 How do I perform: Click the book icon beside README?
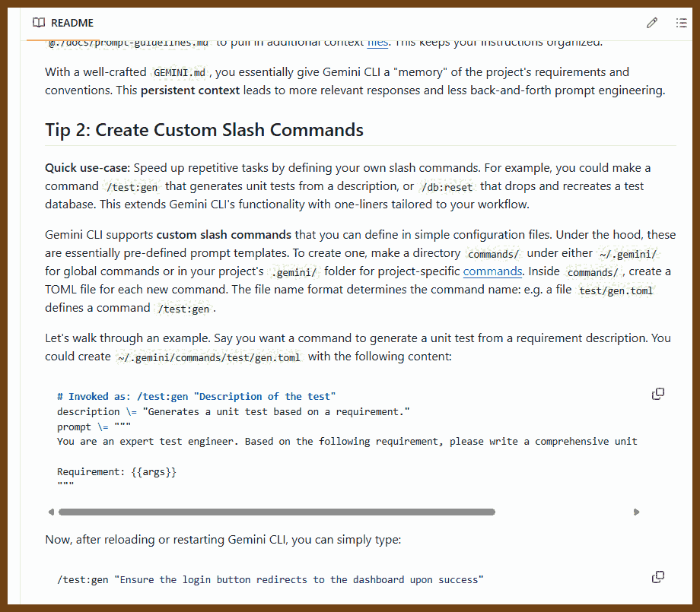39,23
